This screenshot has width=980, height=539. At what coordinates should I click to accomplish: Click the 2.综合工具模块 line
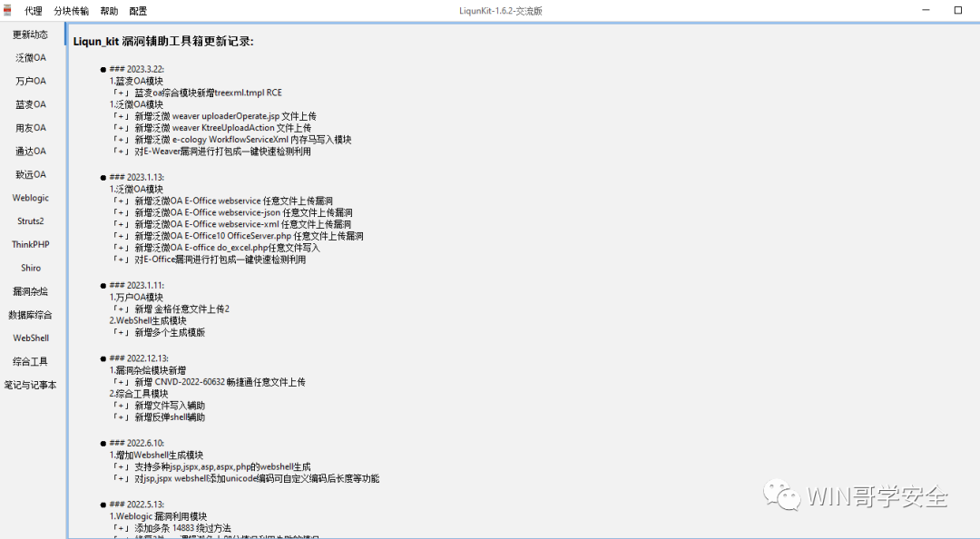139,394
